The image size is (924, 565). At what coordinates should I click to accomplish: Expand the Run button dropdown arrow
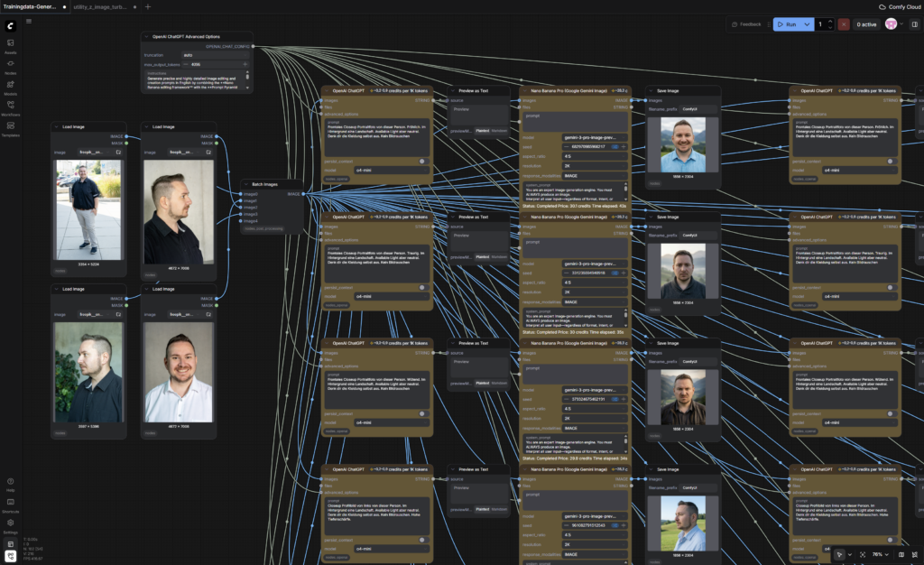[807, 24]
